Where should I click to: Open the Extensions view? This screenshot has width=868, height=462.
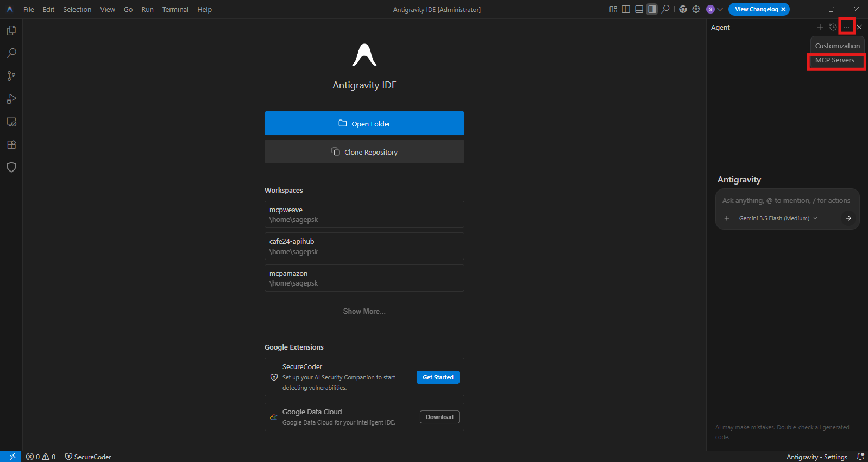pyautogui.click(x=11, y=144)
